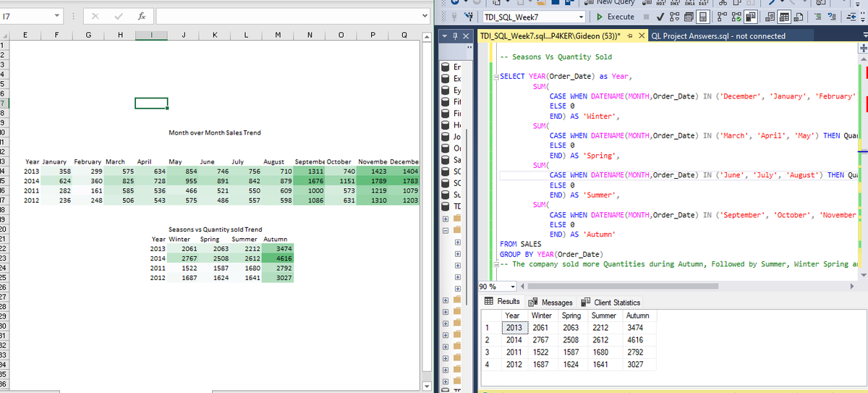
Task: Toggle Include Live Query Statistics icon
Action: pos(736,17)
